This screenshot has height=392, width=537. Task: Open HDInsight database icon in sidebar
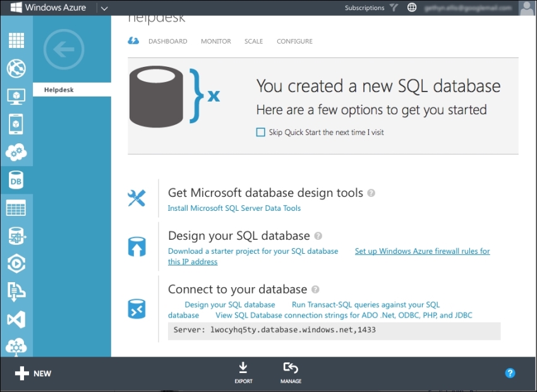(x=16, y=236)
